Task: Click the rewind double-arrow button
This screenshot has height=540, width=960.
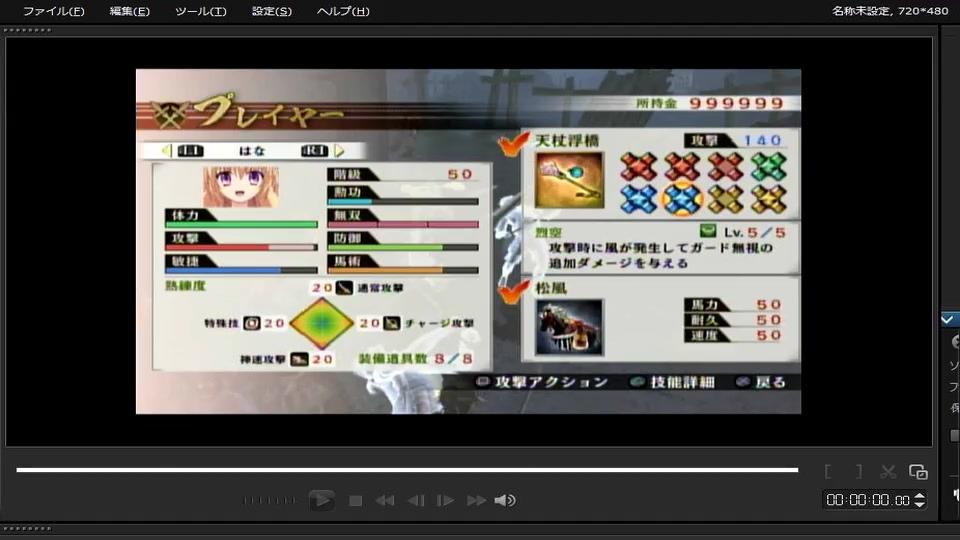Action: 385,501
